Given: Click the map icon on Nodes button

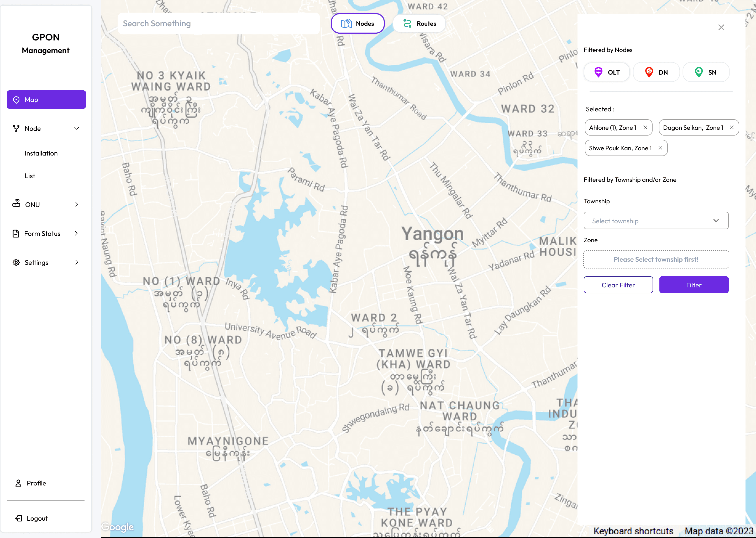Looking at the screenshot, I should 346,24.
